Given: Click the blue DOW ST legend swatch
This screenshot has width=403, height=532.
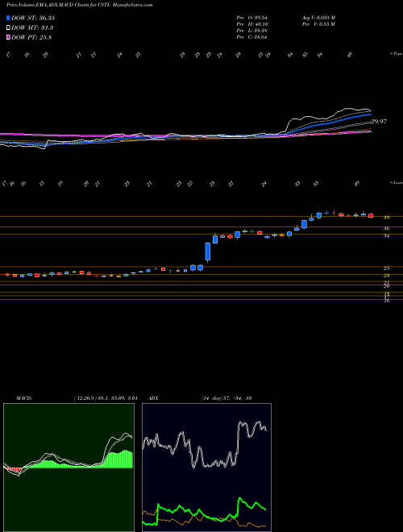Looking at the screenshot, I should pyautogui.click(x=8, y=18).
